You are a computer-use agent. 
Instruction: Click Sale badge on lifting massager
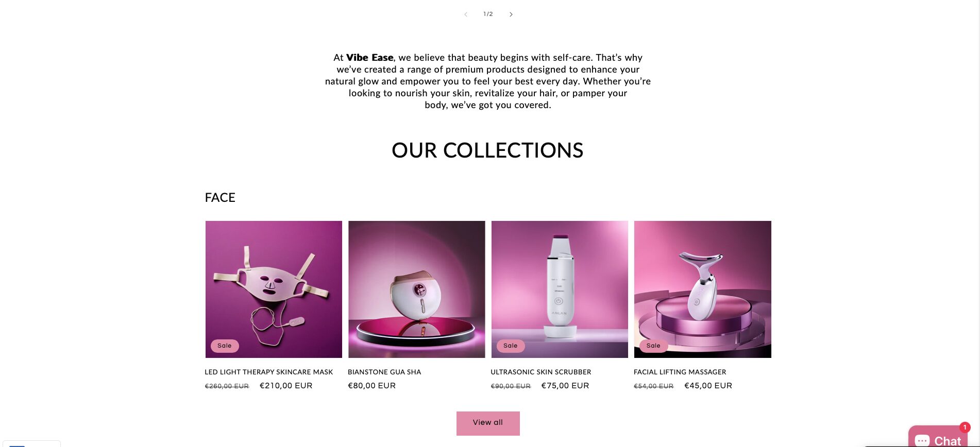coord(653,346)
